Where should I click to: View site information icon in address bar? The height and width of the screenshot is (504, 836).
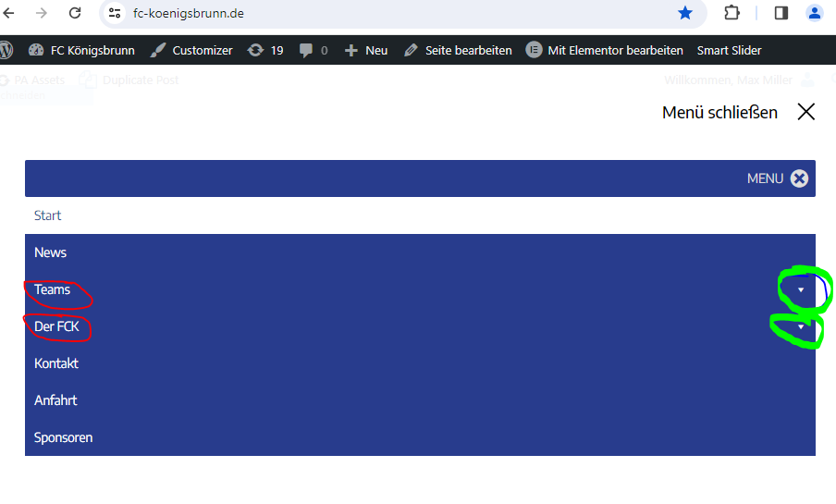[114, 13]
